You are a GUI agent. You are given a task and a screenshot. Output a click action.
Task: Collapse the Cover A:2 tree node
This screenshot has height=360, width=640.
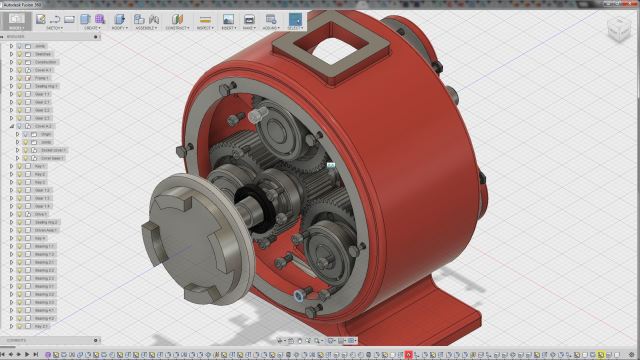coord(11,126)
